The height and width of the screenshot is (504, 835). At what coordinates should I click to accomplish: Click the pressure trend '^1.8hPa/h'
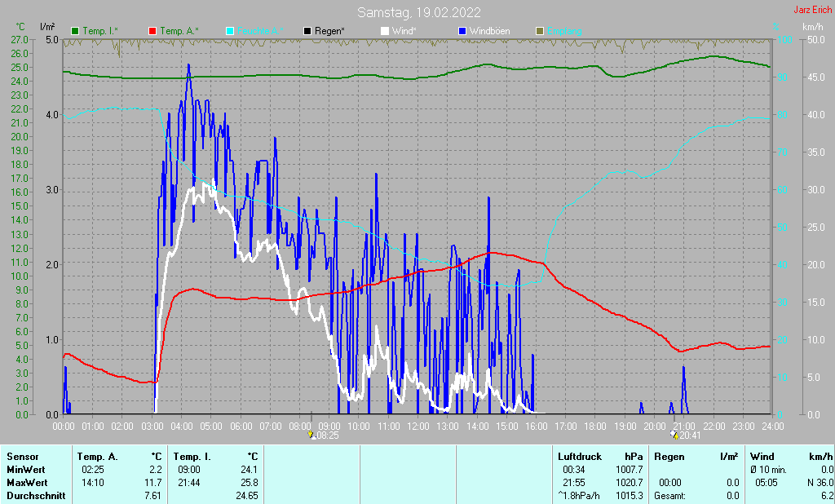click(x=579, y=496)
